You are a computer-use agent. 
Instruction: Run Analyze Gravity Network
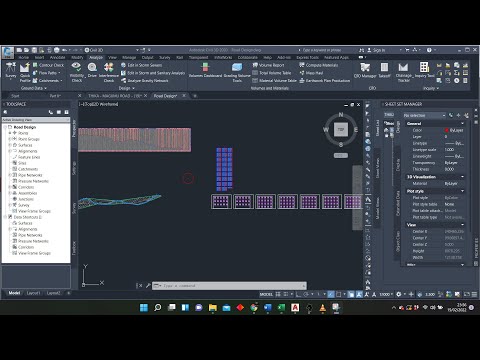pos(145,81)
